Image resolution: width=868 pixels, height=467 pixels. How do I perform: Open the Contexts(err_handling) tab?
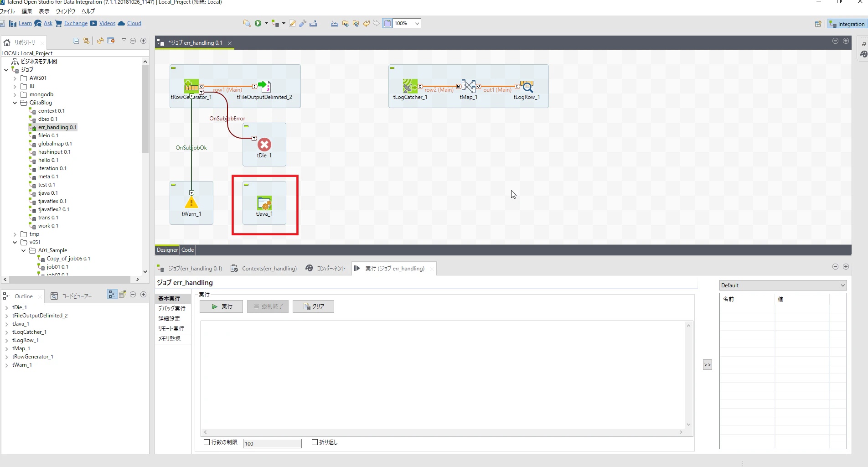[264, 269]
